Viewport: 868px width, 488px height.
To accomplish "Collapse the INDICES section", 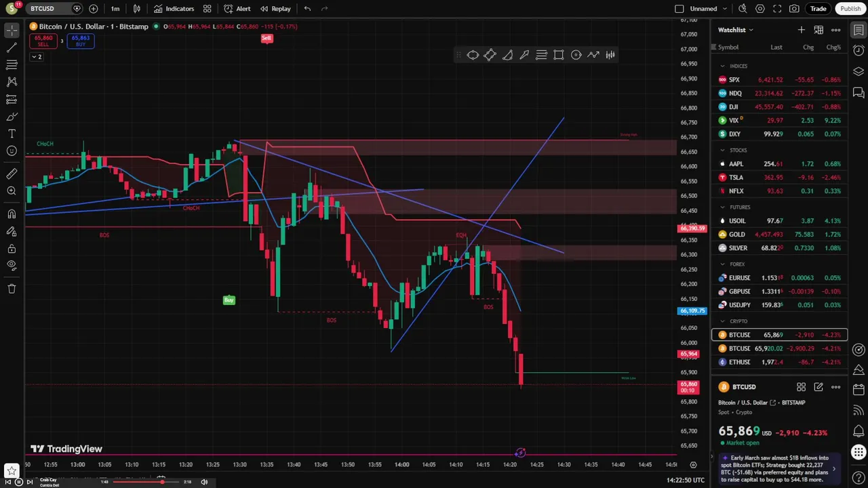I will (722, 66).
